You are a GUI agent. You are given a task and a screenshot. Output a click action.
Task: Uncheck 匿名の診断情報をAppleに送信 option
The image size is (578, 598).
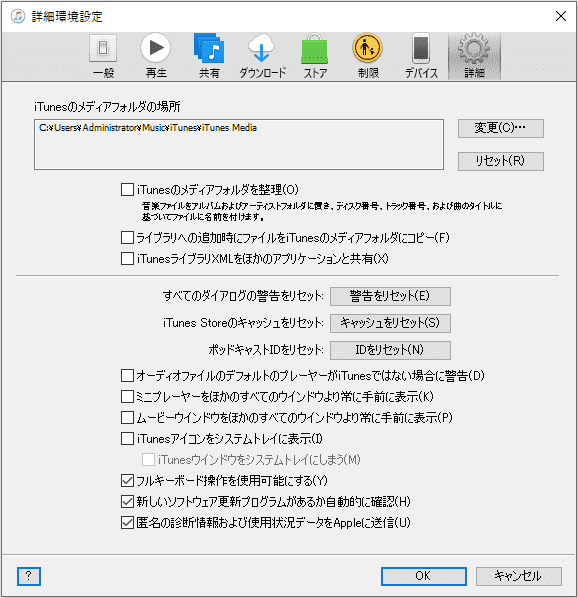127,522
